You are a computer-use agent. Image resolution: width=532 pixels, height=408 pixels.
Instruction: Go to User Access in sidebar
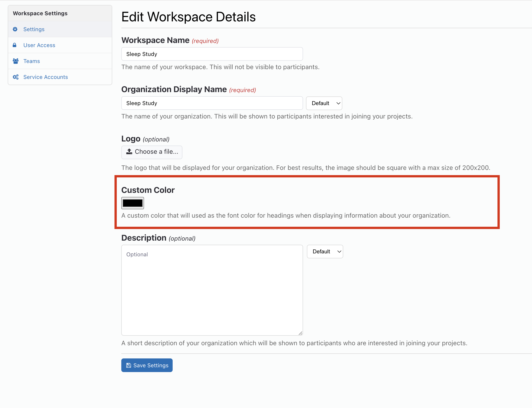(x=39, y=45)
